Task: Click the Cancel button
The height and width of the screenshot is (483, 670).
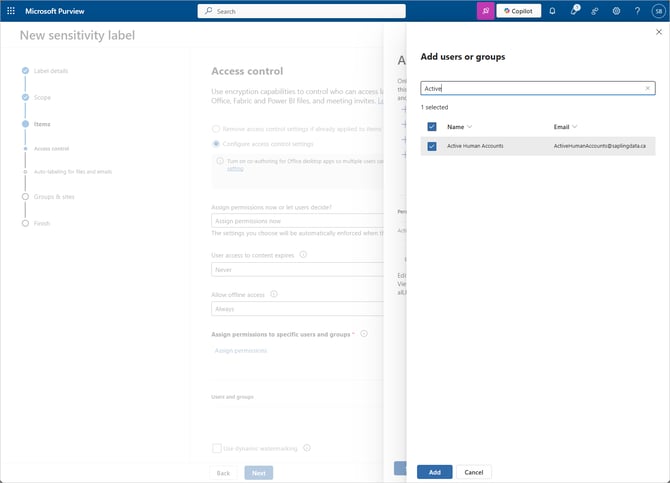Action: [x=474, y=472]
